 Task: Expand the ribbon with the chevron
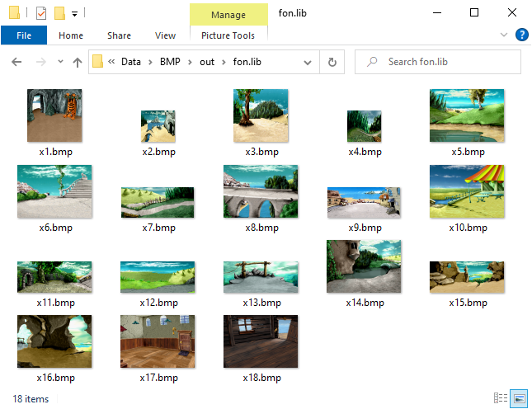tap(504, 35)
